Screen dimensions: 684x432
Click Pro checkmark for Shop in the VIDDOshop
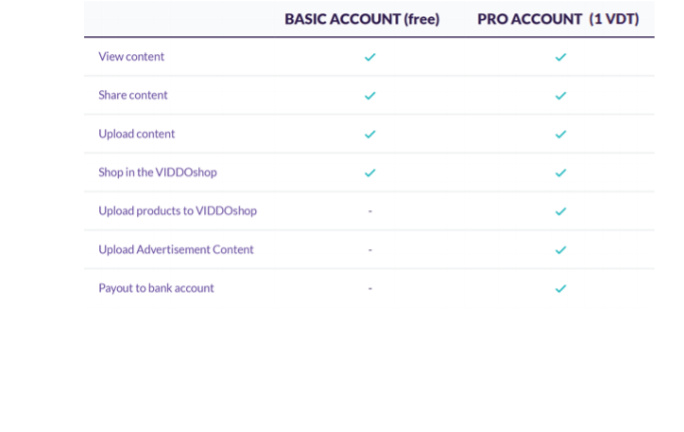coord(560,173)
